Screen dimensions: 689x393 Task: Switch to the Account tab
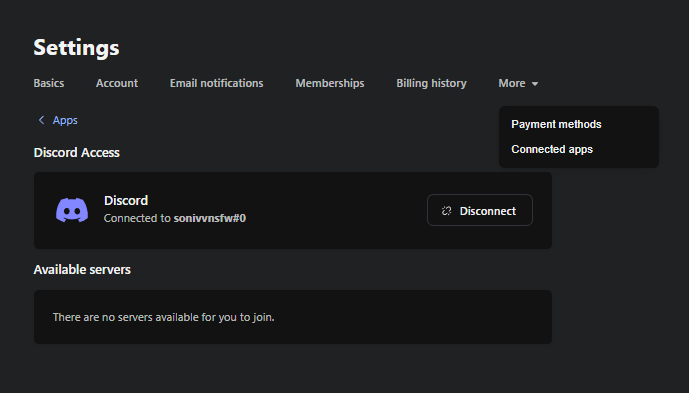point(117,83)
